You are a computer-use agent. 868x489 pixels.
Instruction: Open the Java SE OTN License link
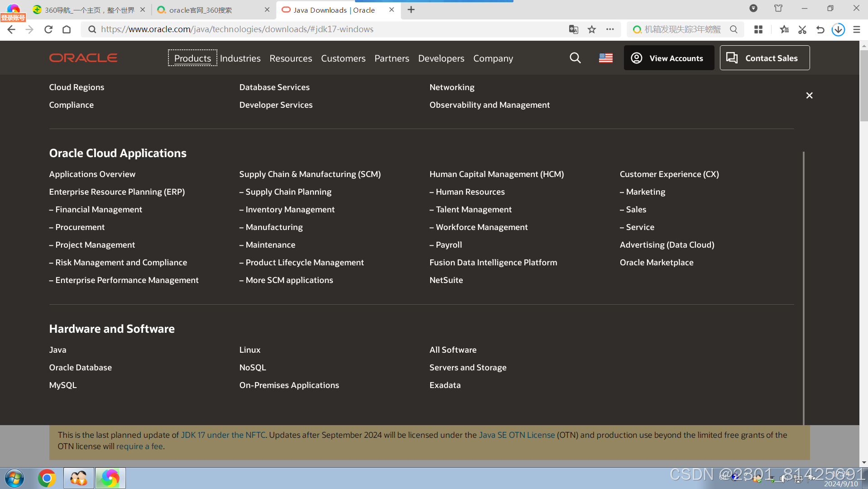pyautogui.click(x=517, y=435)
